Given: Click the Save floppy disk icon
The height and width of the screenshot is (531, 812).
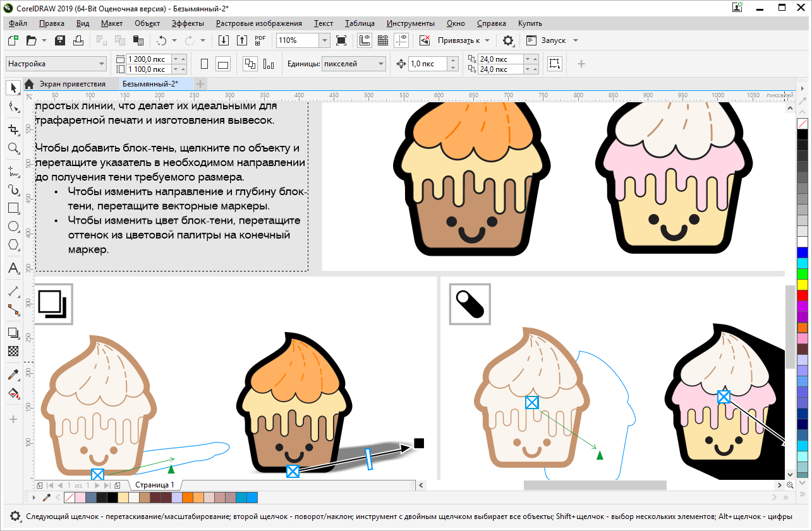Looking at the screenshot, I should (61, 40).
